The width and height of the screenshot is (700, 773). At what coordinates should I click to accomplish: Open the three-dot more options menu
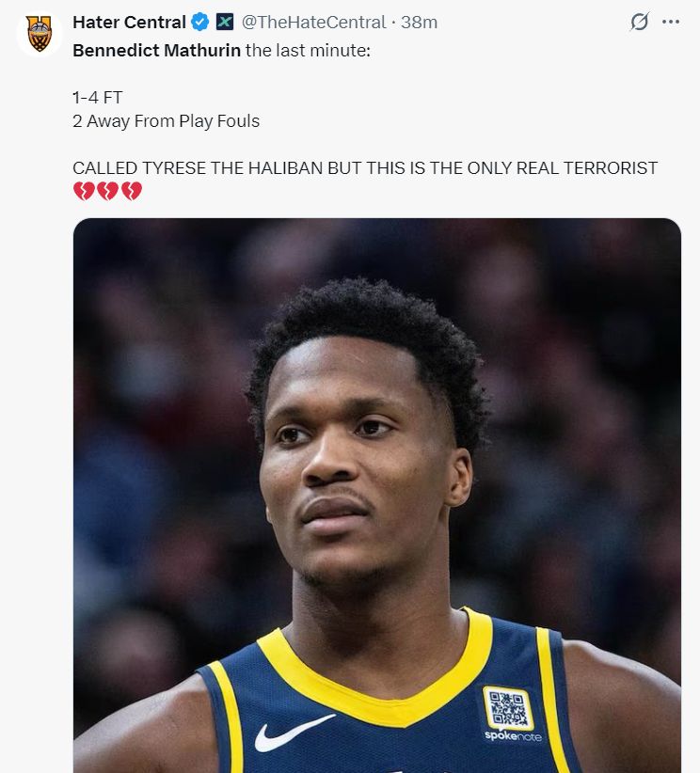tap(671, 22)
